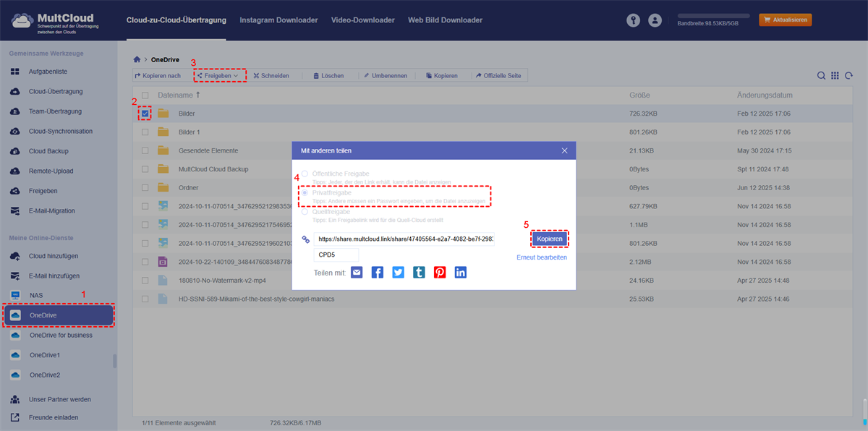Image resolution: width=868 pixels, height=431 pixels.
Task: Click Kopieren nach in the toolbar
Action: 158,75
